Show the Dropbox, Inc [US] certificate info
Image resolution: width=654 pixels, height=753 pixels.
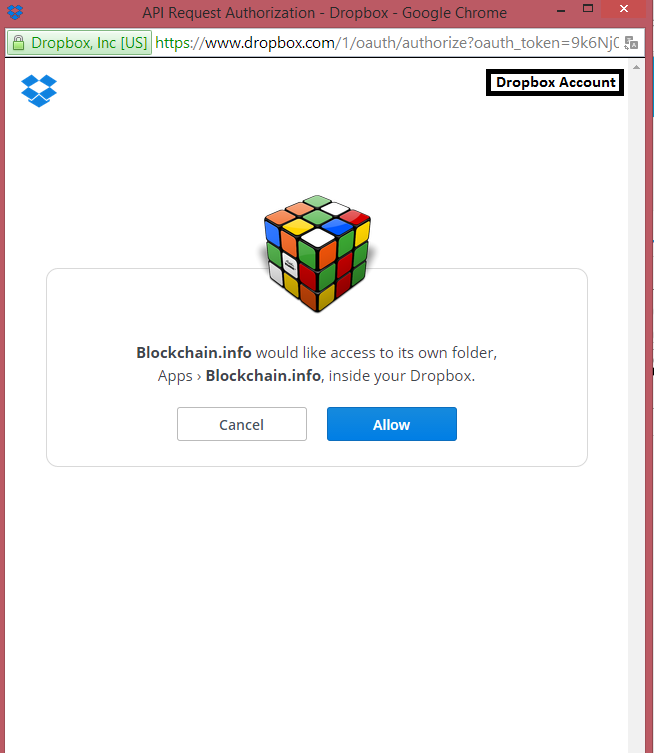click(80, 43)
